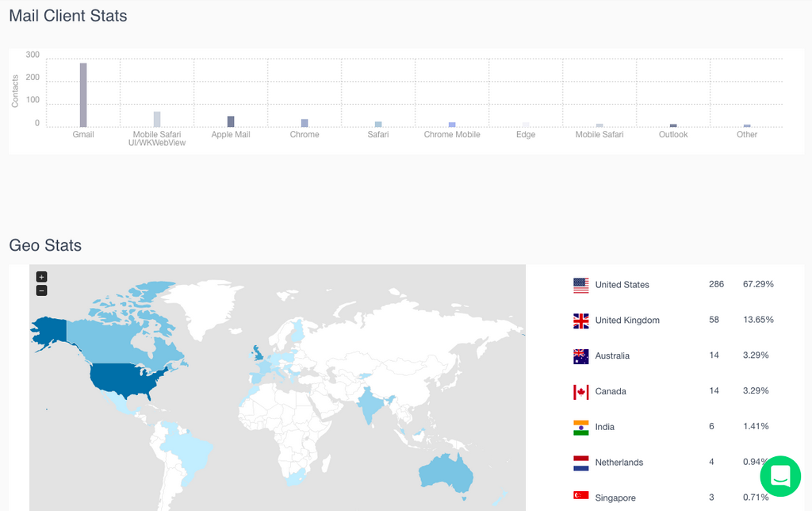
Task: Zoom in the Geo Stats map
Action: [x=42, y=277]
